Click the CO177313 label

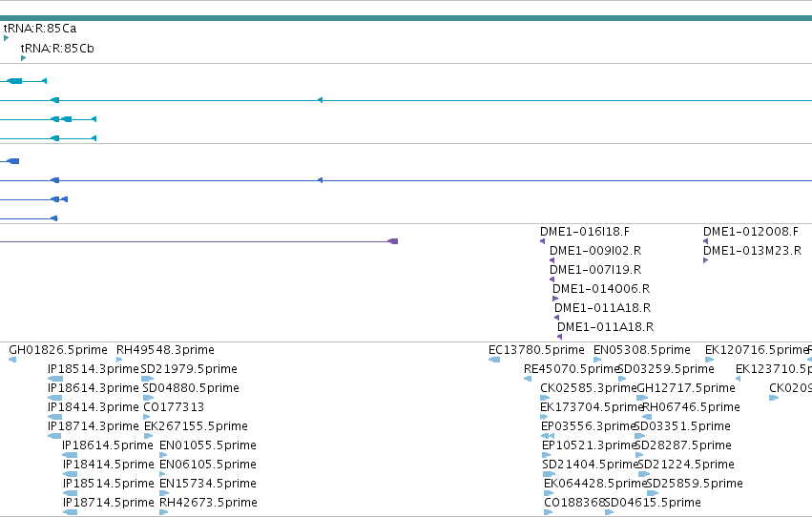[174, 408]
